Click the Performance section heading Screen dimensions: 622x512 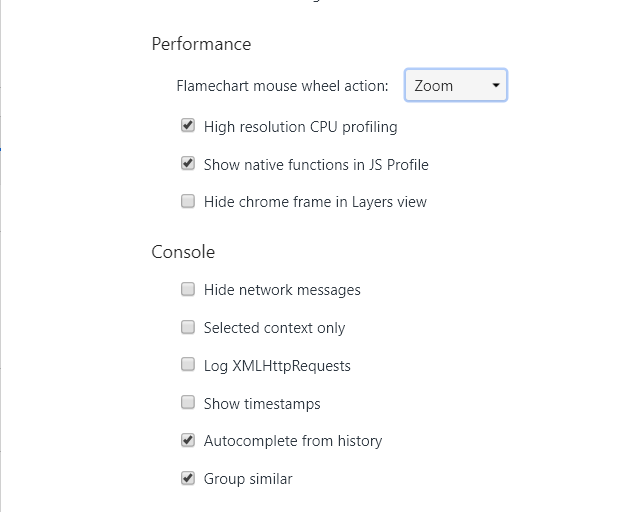(201, 44)
